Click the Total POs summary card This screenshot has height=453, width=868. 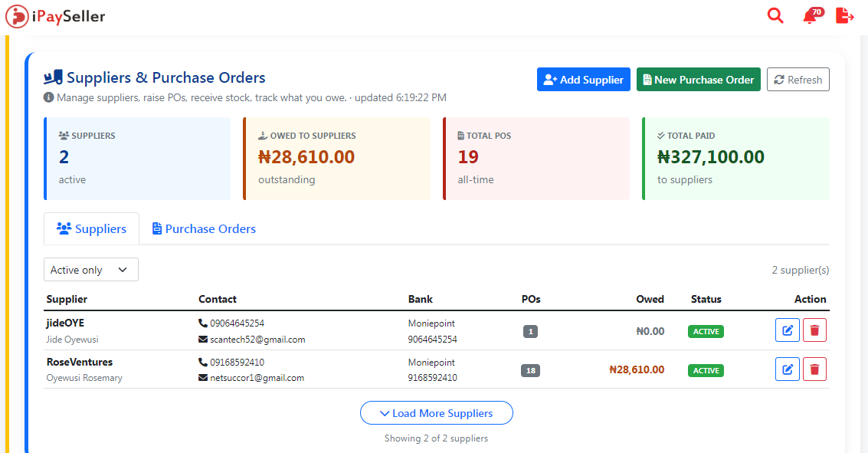point(536,159)
